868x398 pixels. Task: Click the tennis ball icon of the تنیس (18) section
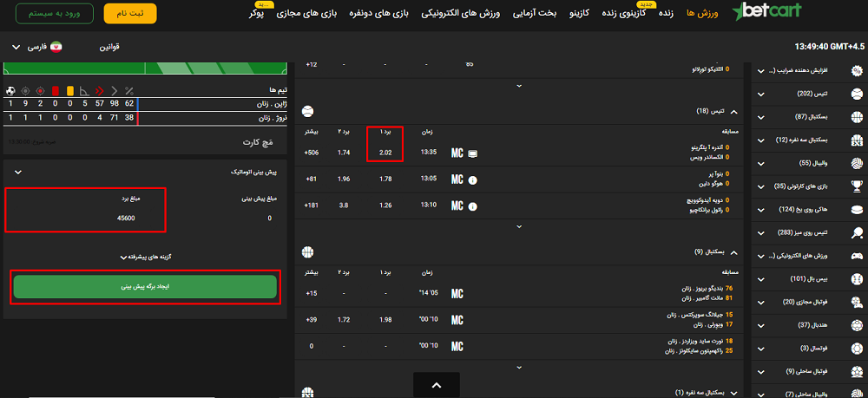(x=308, y=112)
